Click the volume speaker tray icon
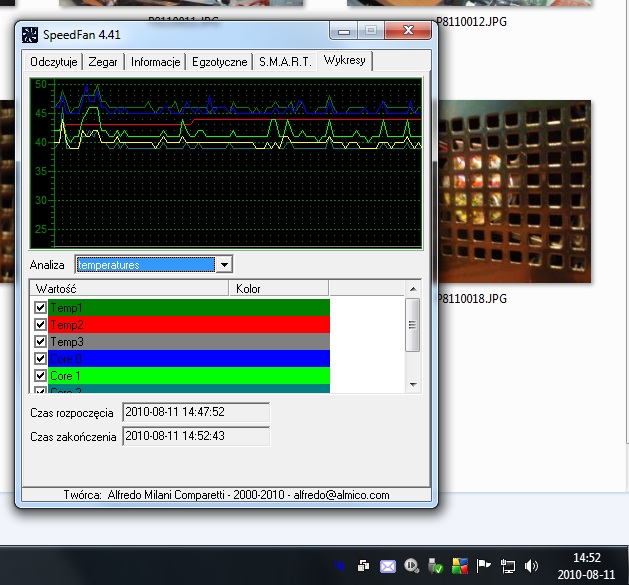 [532, 566]
